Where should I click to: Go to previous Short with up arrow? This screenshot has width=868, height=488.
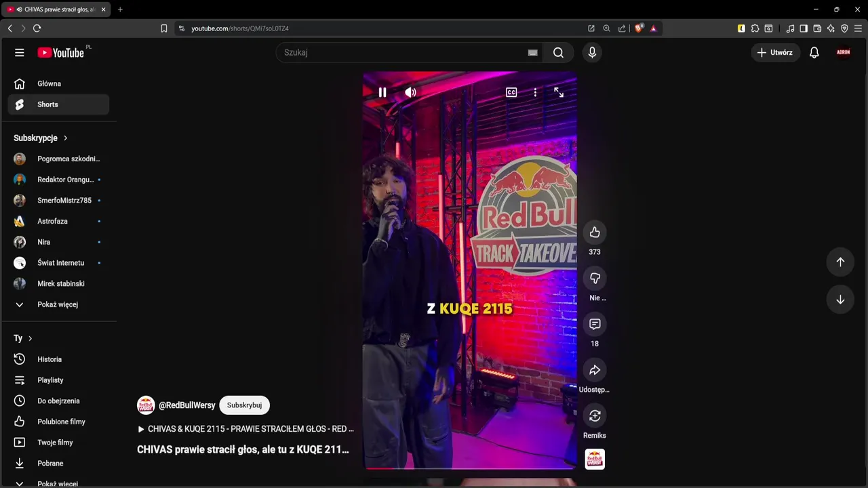click(x=840, y=262)
